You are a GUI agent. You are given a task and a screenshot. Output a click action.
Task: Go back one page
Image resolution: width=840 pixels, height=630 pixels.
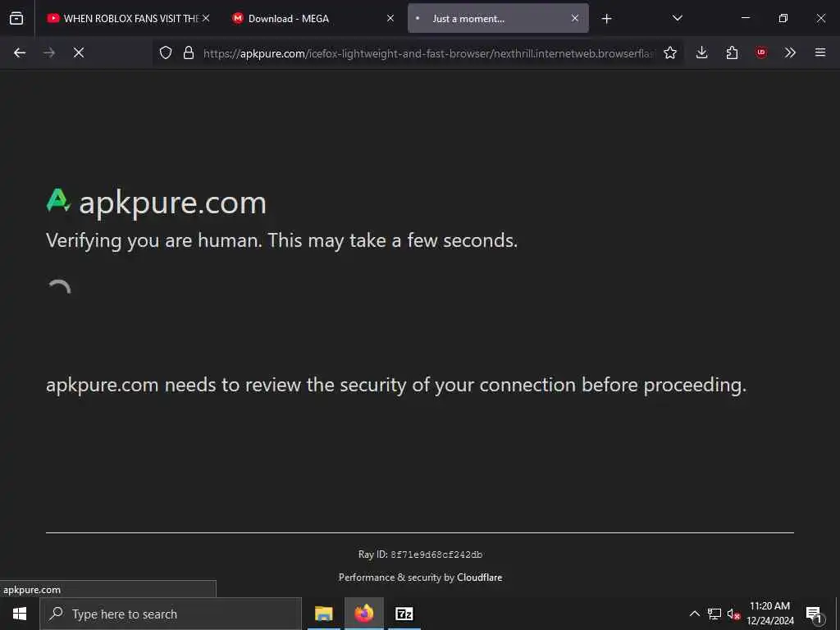tap(20, 52)
